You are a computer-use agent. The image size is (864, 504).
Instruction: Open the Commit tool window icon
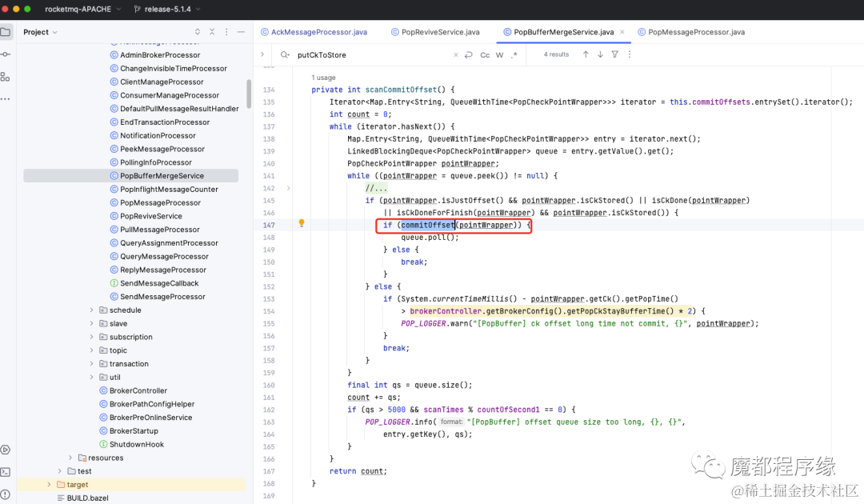tap(6, 54)
